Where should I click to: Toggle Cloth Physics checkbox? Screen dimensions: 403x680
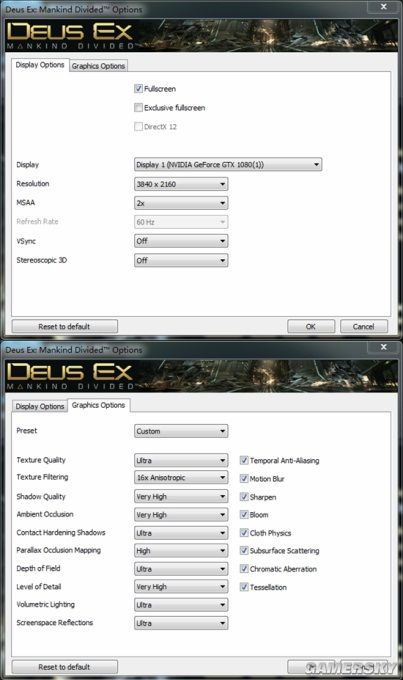244,533
